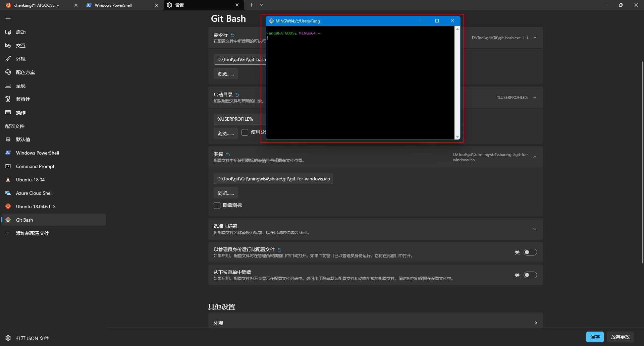Select the Ubuntu-18.04 profile

pos(54,180)
